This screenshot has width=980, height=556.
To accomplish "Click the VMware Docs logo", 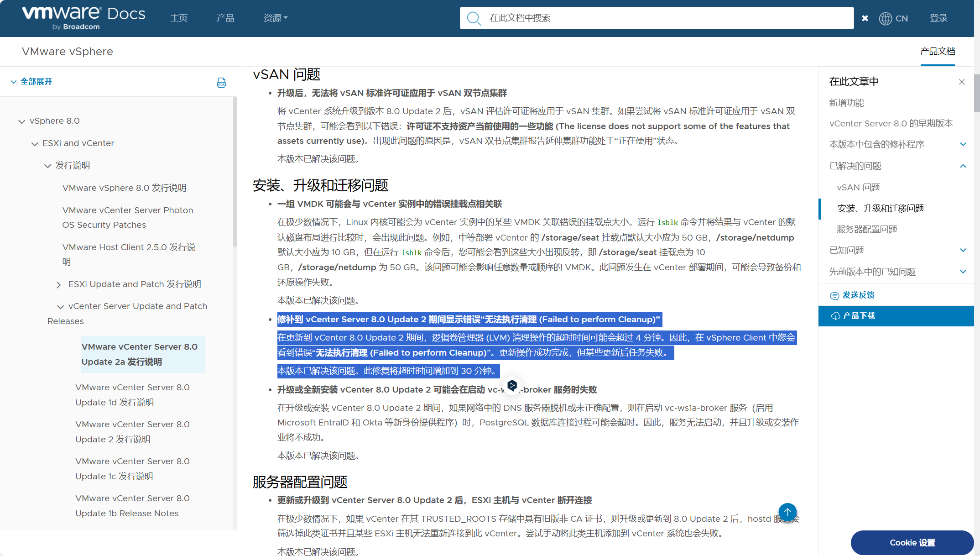I will (x=83, y=18).
